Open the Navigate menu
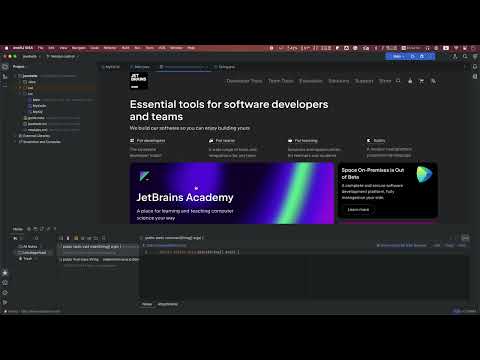480x360 pixels. [x=79, y=48]
